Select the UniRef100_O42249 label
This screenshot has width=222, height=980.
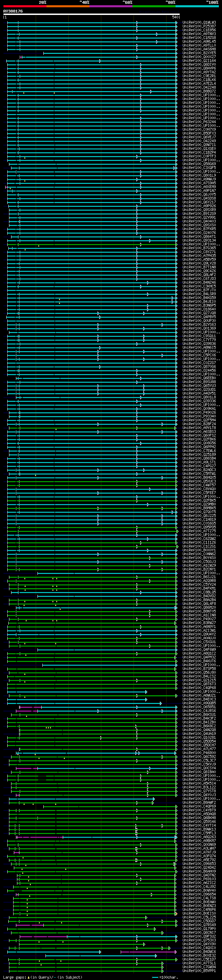(199, 141)
